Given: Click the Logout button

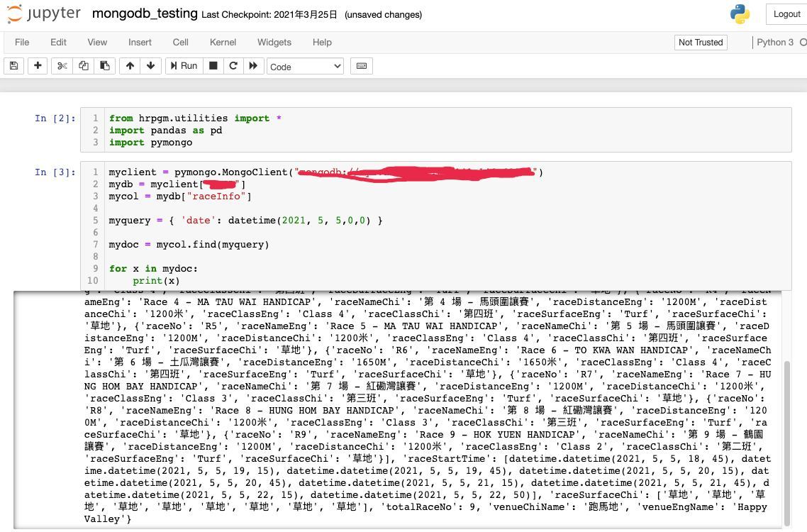Looking at the screenshot, I should (x=786, y=14).
